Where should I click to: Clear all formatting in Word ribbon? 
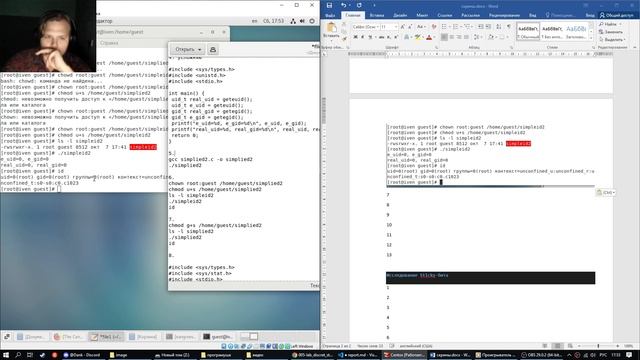coord(434,27)
